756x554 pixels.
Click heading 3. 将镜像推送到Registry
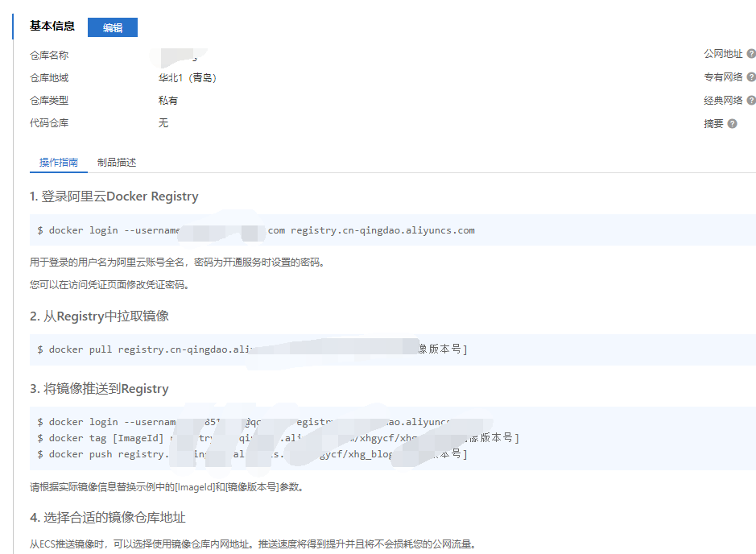click(x=99, y=389)
